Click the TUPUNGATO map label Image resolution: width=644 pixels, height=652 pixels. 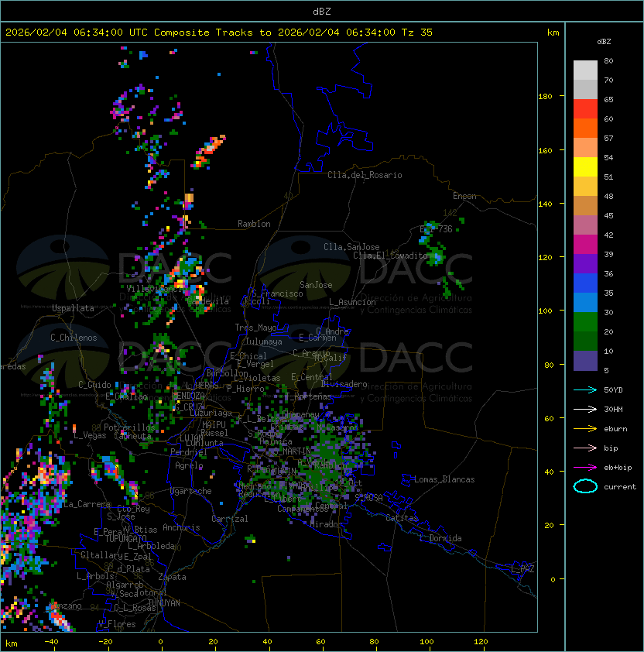125,538
